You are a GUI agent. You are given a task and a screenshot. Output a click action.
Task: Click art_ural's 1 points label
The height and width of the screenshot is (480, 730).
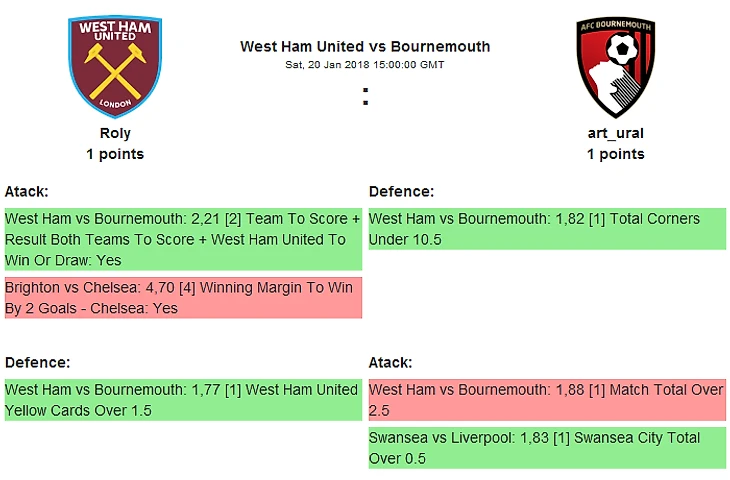pos(615,154)
